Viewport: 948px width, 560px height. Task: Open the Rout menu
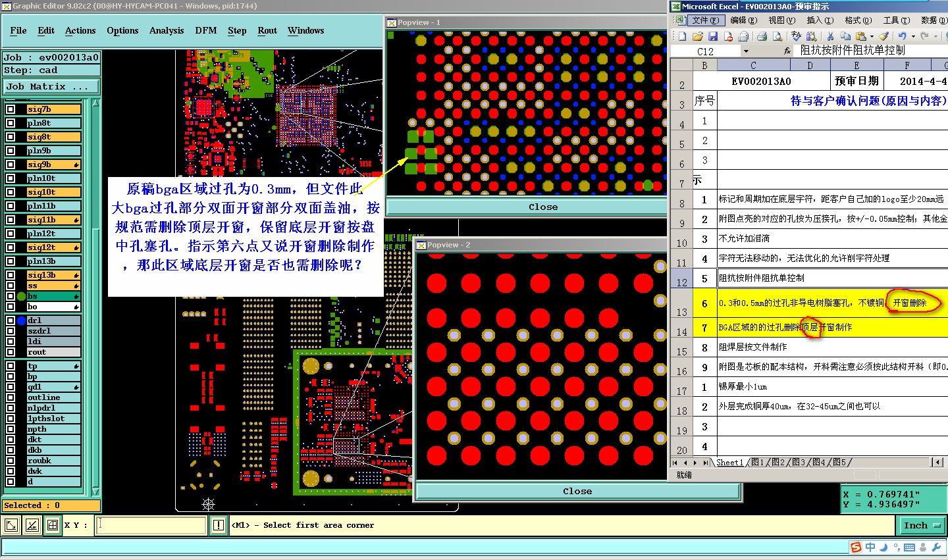coord(267,30)
